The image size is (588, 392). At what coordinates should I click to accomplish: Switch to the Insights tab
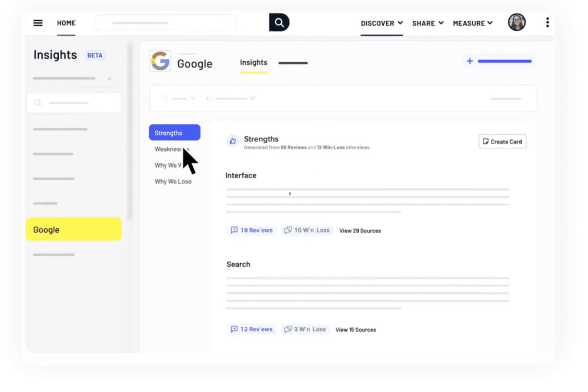(253, 63)
